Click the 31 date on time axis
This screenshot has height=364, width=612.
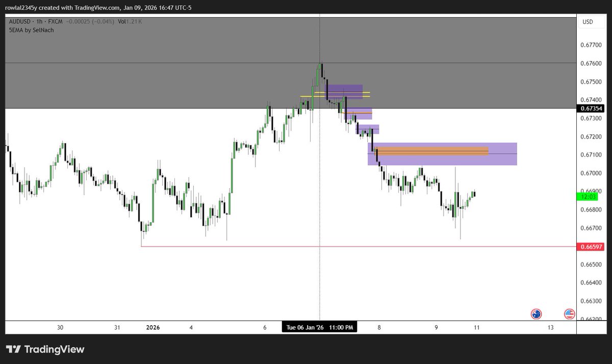click(x=118, y=328)
